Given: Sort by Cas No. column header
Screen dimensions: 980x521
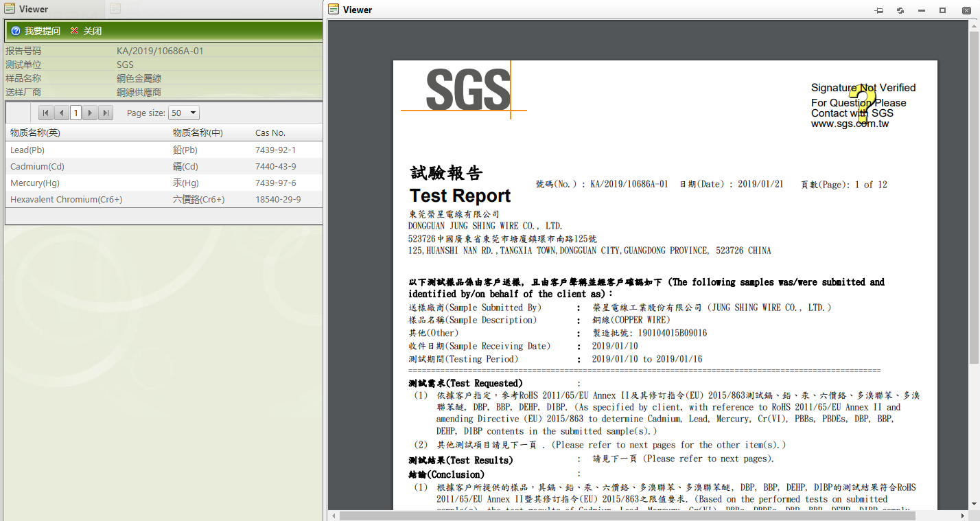Looking at the screenshot, I should coord(270,132).
